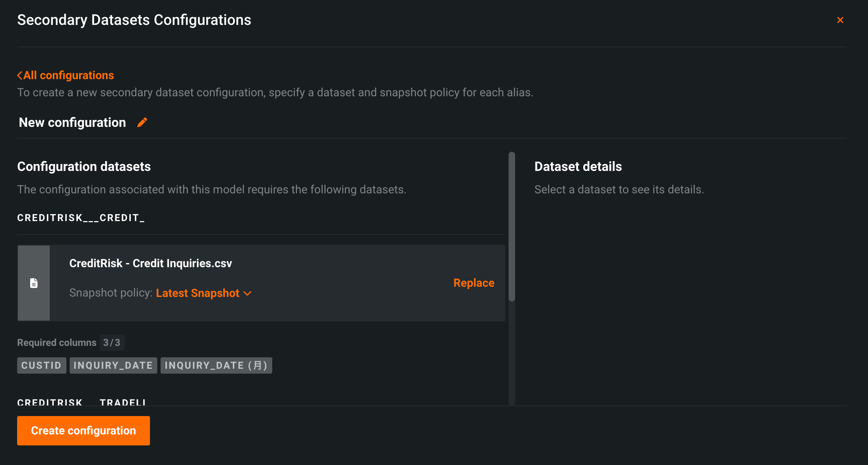The height and width of the screenshot is (465, 868).
Task: Close the Secondary Datasets Configurations dialog
Action: pos(840,20)
